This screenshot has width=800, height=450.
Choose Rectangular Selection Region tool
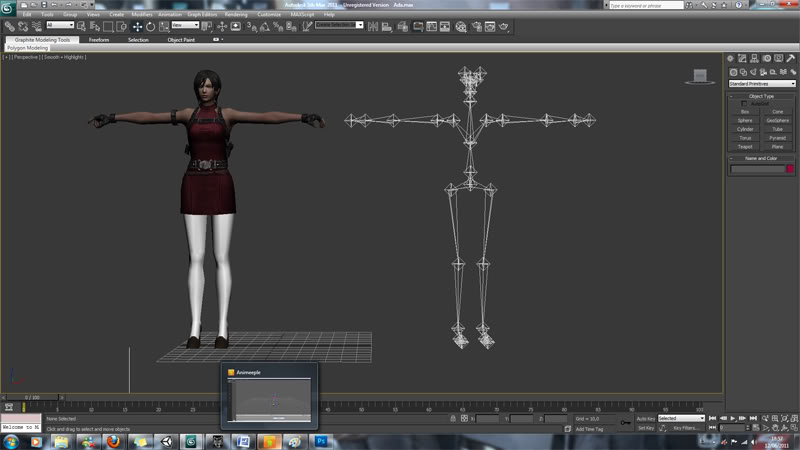(108, 26)
